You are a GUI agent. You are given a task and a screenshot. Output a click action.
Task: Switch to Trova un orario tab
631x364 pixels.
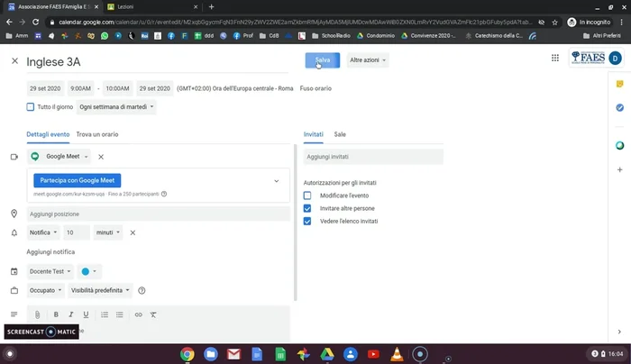click(x=97, y=134)
